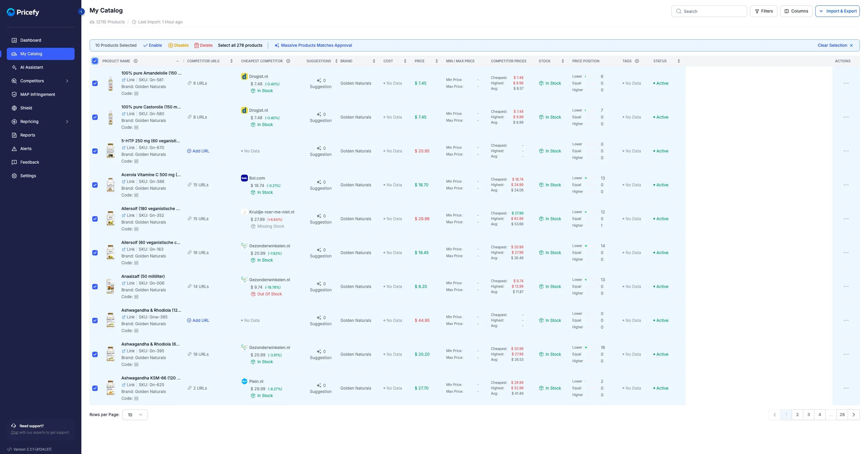Uncheck the 100% pure Amandelolie row checkbox
This screenshot has height=454, width=868.
coord(95,83)
